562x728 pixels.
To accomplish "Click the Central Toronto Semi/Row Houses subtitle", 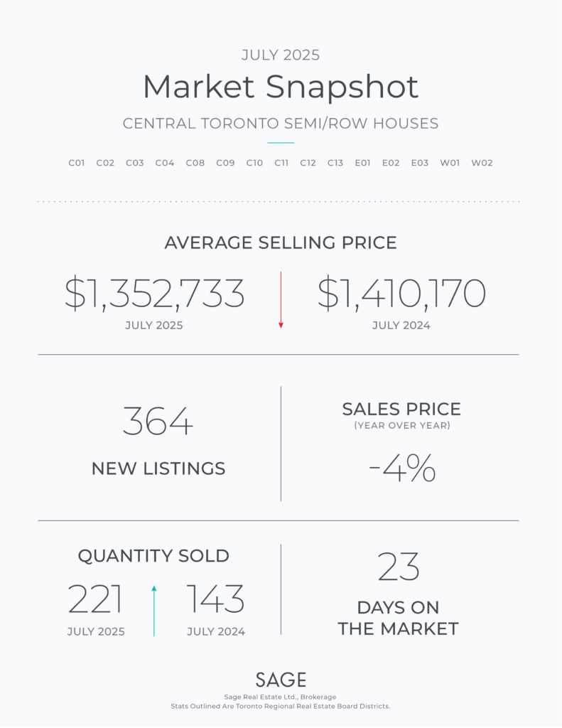I will click(x=281, y=124).
